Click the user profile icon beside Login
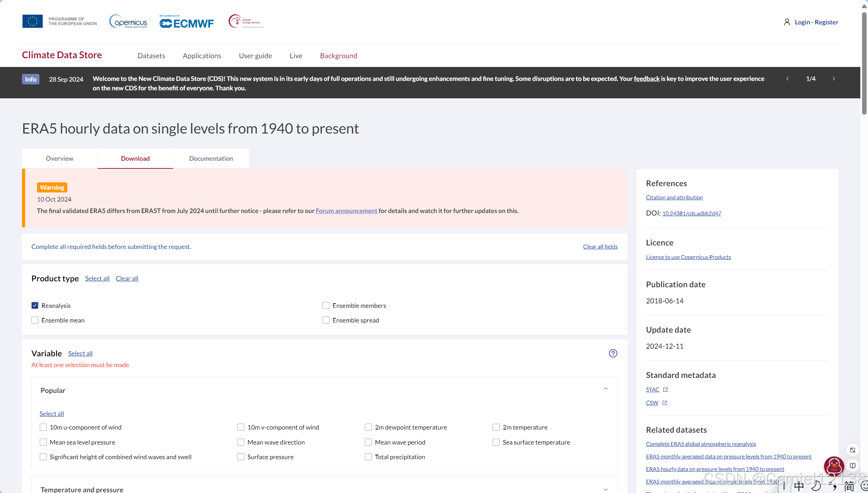Image resolution: width=868 pixels, height=493 pixels. (x=787, y=22)
